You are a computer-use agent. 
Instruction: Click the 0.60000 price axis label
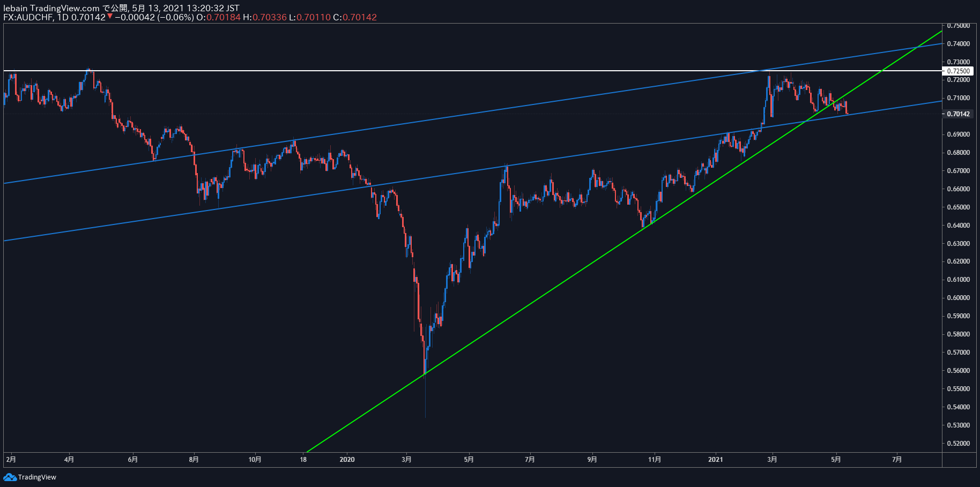pos(958,298)
